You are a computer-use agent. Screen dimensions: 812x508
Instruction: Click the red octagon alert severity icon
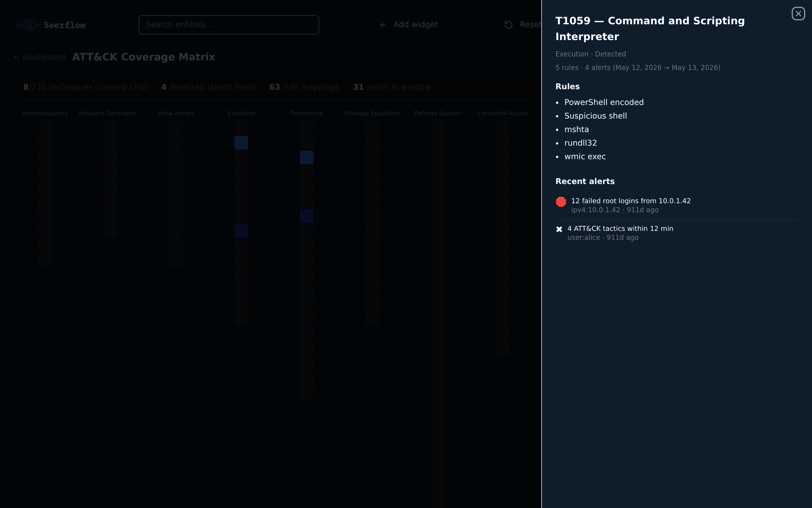point(561,202)
